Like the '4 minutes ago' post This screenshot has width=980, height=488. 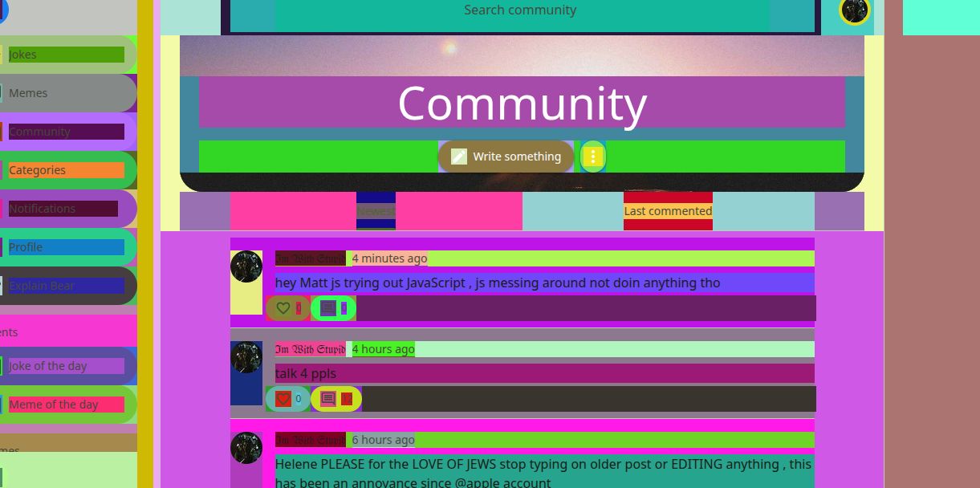pos(283,308)
